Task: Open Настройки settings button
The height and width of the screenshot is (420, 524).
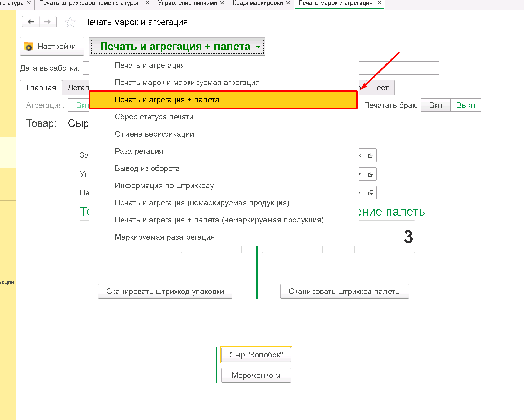Action: [52, 46]
